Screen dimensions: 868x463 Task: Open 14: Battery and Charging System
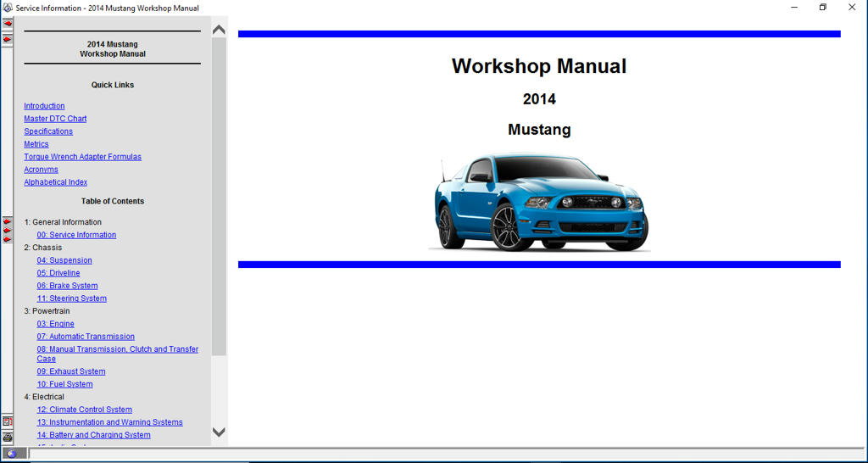click(93, 435)
